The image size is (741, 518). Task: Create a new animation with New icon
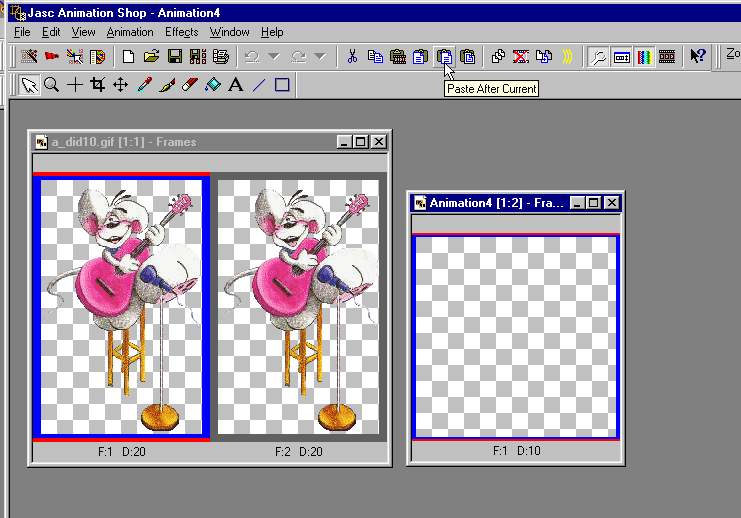(x=128, y=57)
